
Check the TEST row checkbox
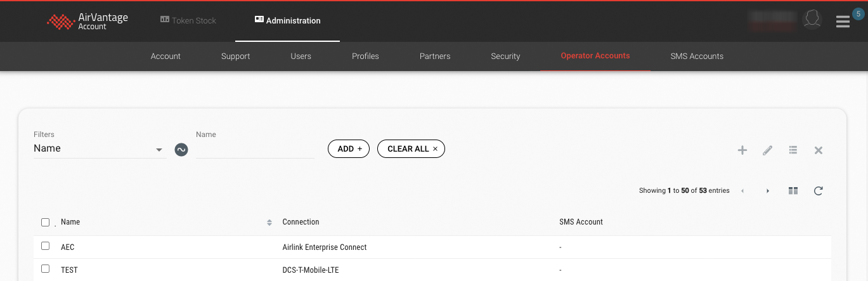(x=45, y=269)
